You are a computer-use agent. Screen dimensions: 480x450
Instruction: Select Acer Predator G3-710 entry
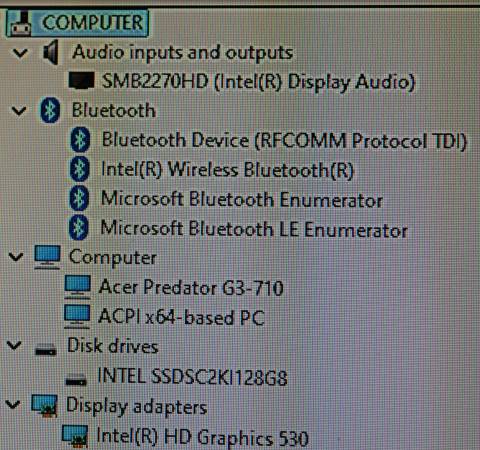click(x=191, y=287)
